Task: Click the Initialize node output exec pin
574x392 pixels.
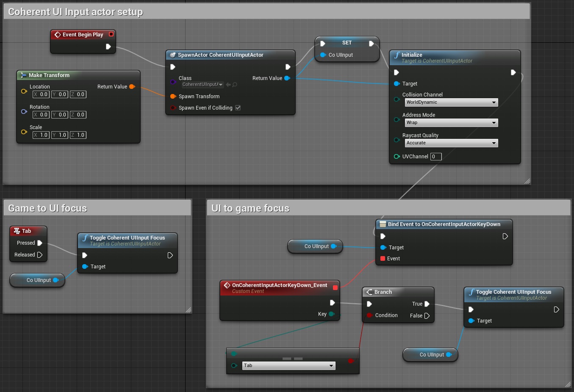Action: 513,72
